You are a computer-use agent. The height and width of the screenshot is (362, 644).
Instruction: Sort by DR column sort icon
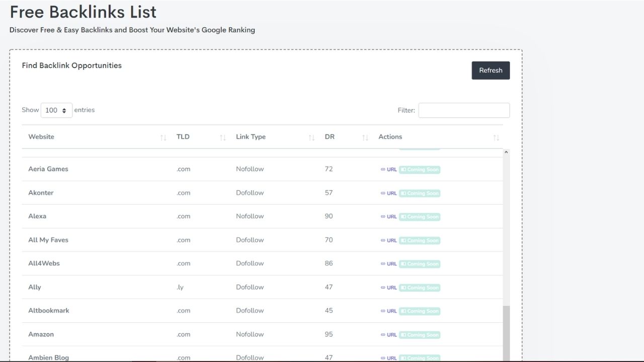(x=365, y=137)
